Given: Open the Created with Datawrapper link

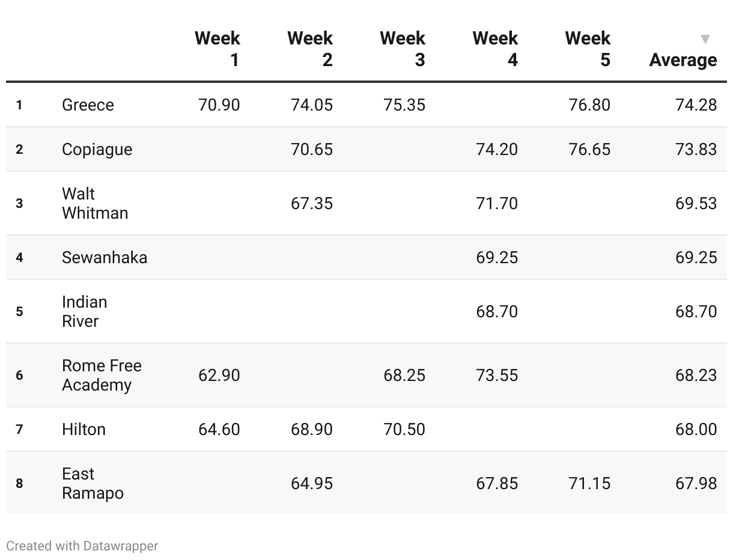Looking at the screenshot, I should [82, 546].
